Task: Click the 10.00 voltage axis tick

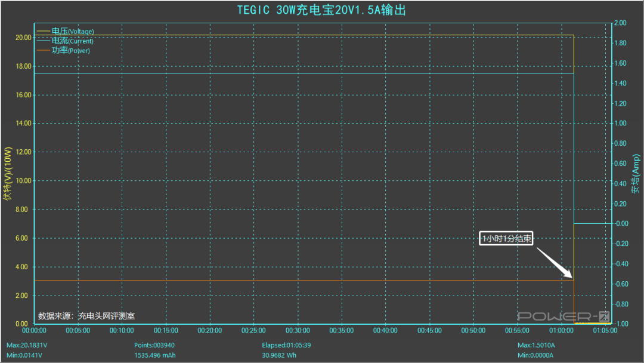Action: [23, 181]
